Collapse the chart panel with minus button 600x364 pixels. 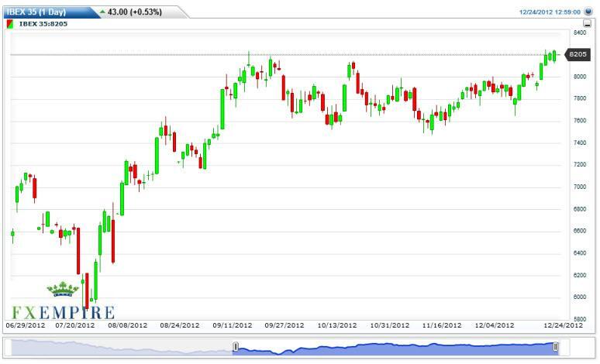[x=588, y=24]
